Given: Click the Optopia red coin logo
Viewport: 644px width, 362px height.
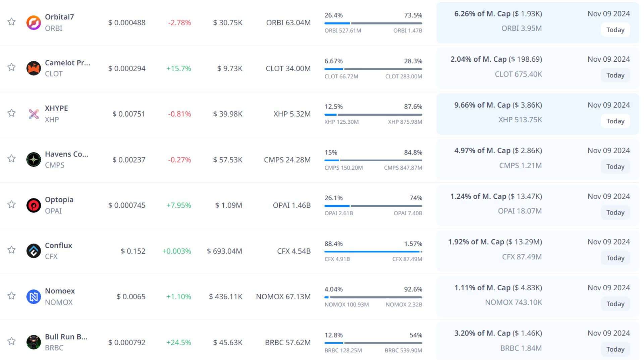Looking at the screenshot, I should click(x=34, y=205).
